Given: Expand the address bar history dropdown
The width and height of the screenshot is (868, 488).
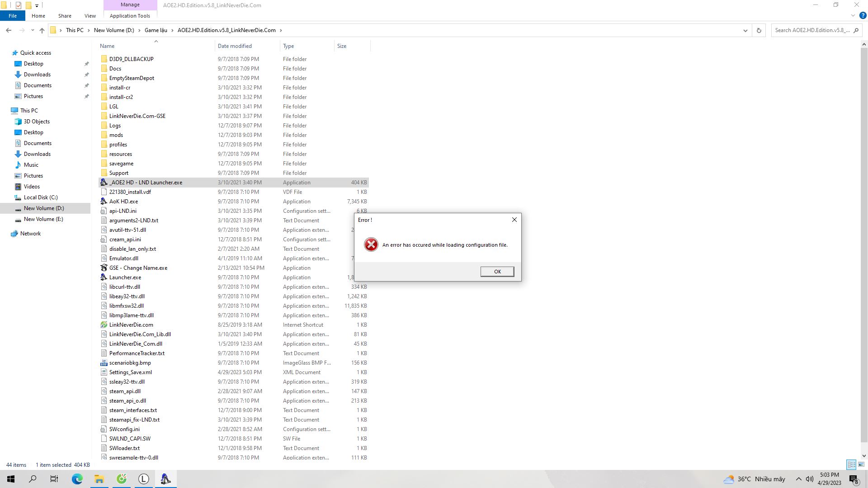Looking at the screenshot, I should click(745, 30).
